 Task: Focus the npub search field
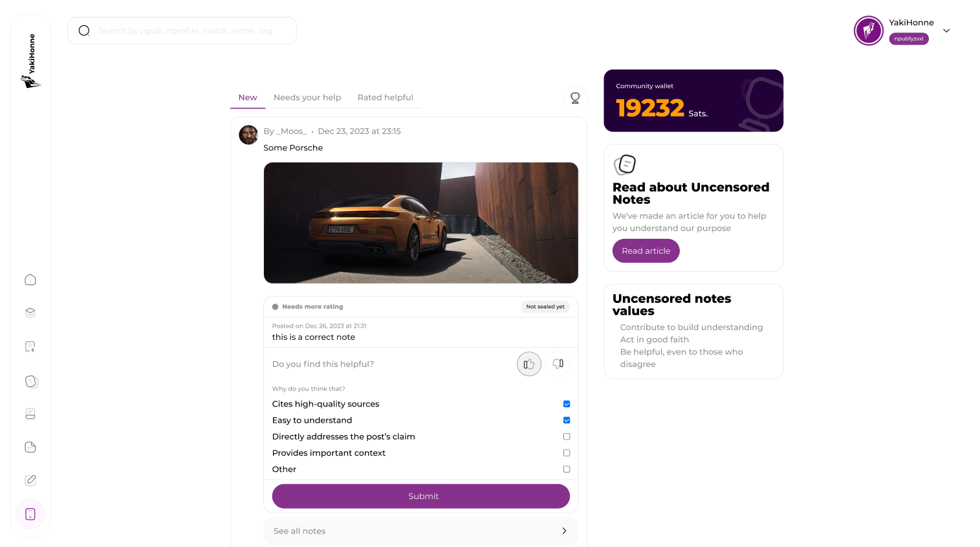point(182,30)
